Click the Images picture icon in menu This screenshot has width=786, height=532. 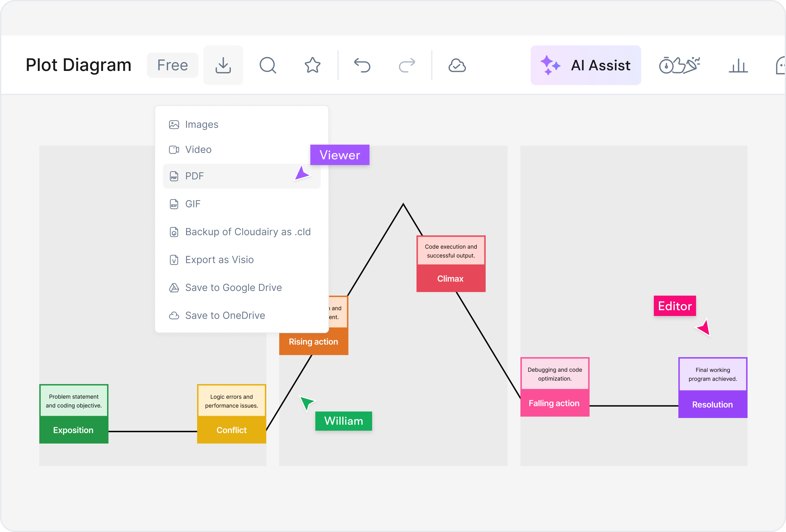pos(174,125)
